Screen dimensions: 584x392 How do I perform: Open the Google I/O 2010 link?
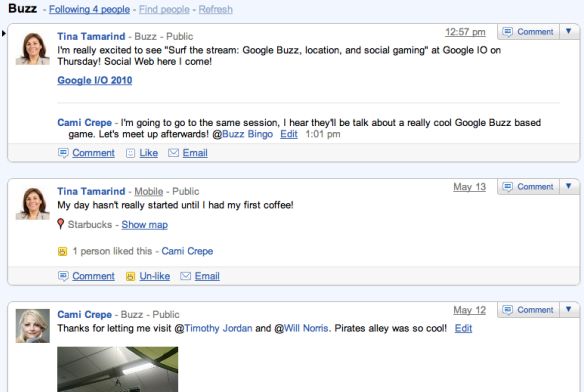click(95, 80)
